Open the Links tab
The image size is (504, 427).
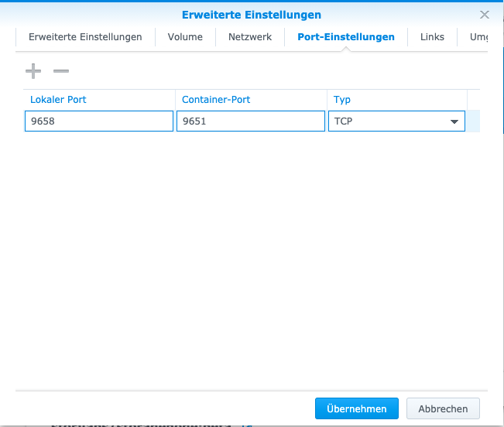point(432,37)
